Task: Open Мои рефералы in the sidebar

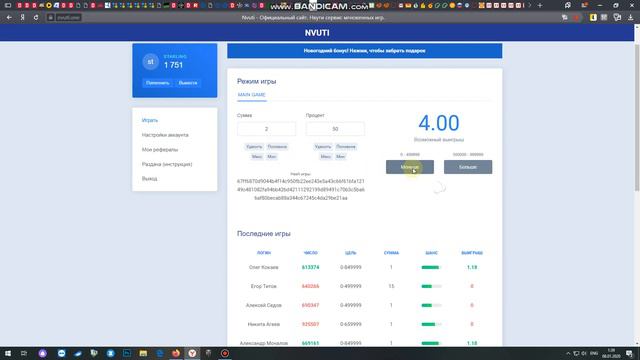Action: click(160, 150)
